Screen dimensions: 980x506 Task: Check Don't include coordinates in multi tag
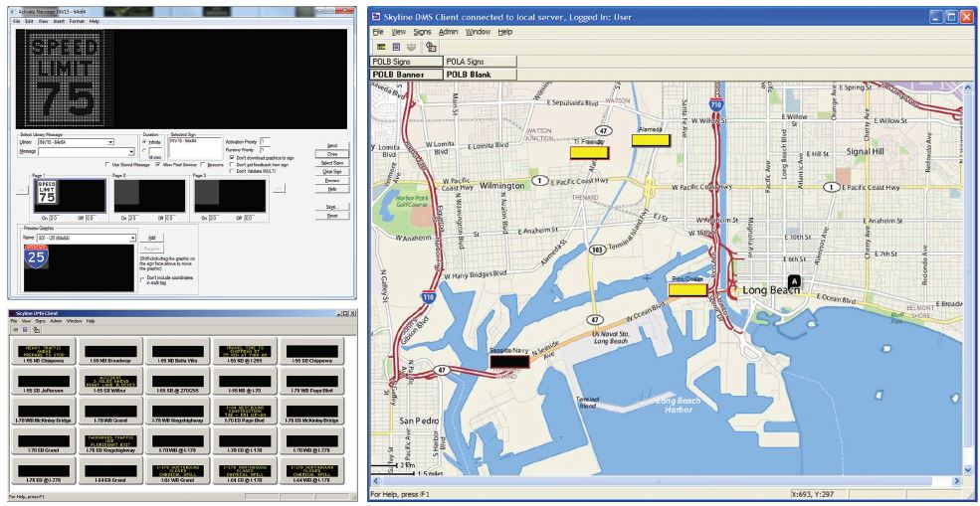click(142, 280)
